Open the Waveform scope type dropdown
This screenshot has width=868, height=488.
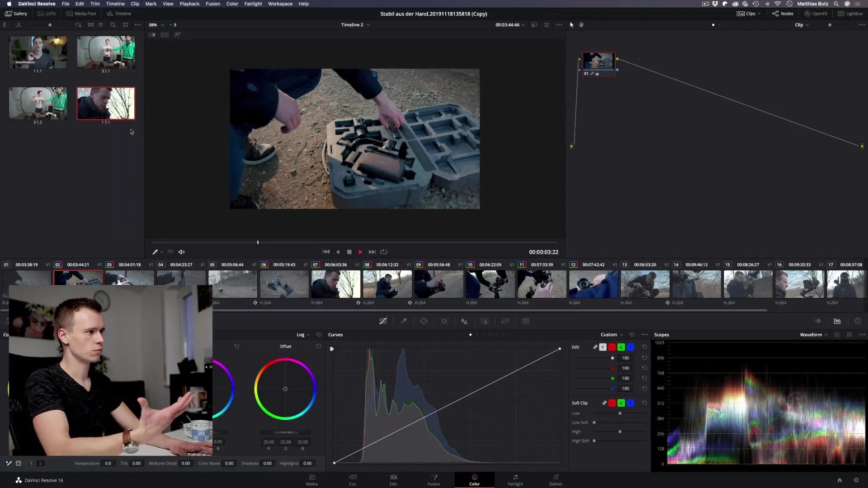point(814,335)
